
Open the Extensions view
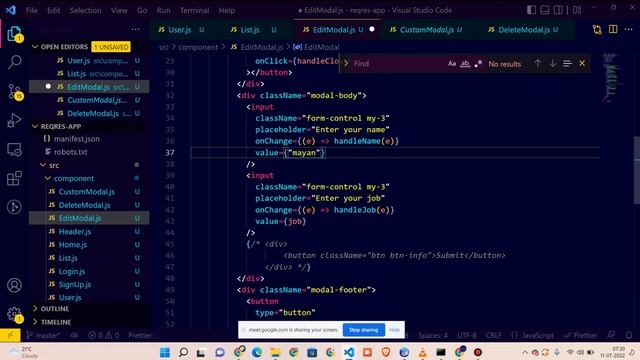click(x=14, y=178)
